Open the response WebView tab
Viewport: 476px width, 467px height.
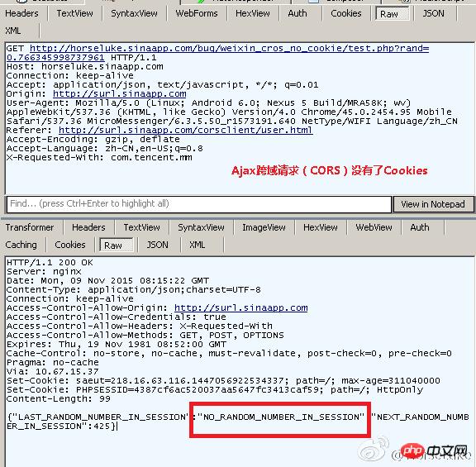374,227
